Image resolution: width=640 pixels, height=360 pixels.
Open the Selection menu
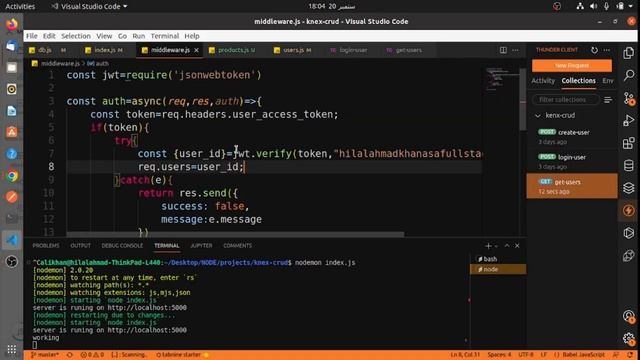coord(76,36)
